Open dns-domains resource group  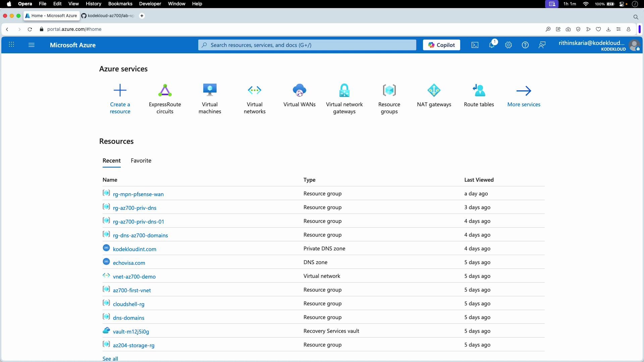pyautogui.click(x=129, y=318)
